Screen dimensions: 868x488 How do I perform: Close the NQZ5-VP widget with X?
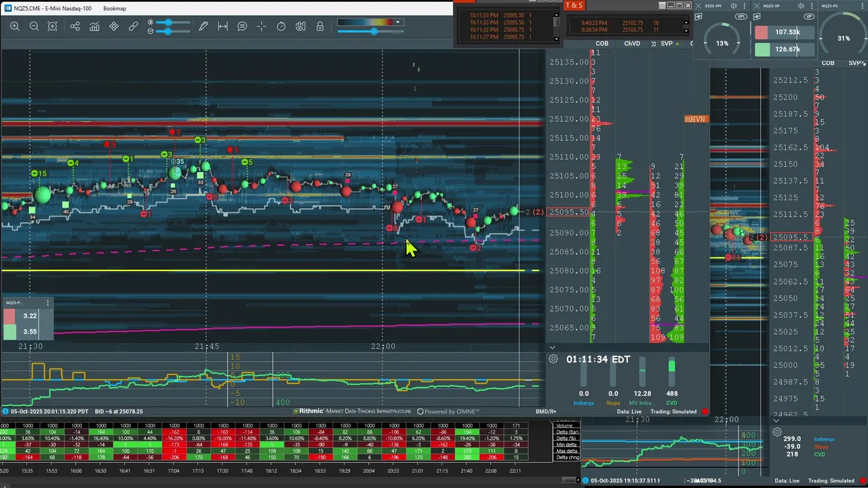(757, 6)
